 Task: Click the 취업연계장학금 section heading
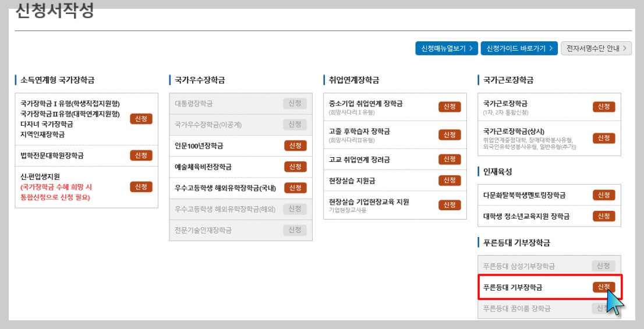pyautogui.click(x=353, y=80)
